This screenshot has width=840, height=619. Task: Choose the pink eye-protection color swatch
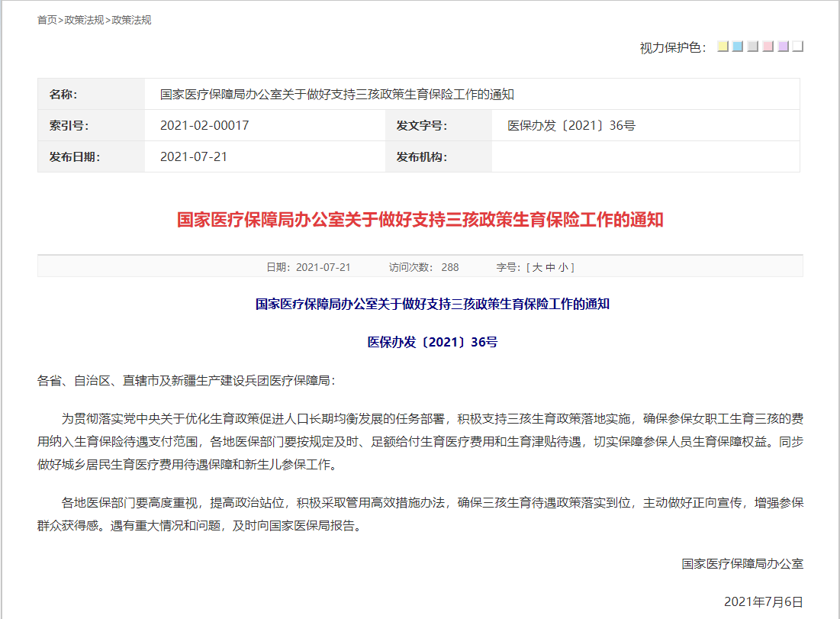coord(768,47)
